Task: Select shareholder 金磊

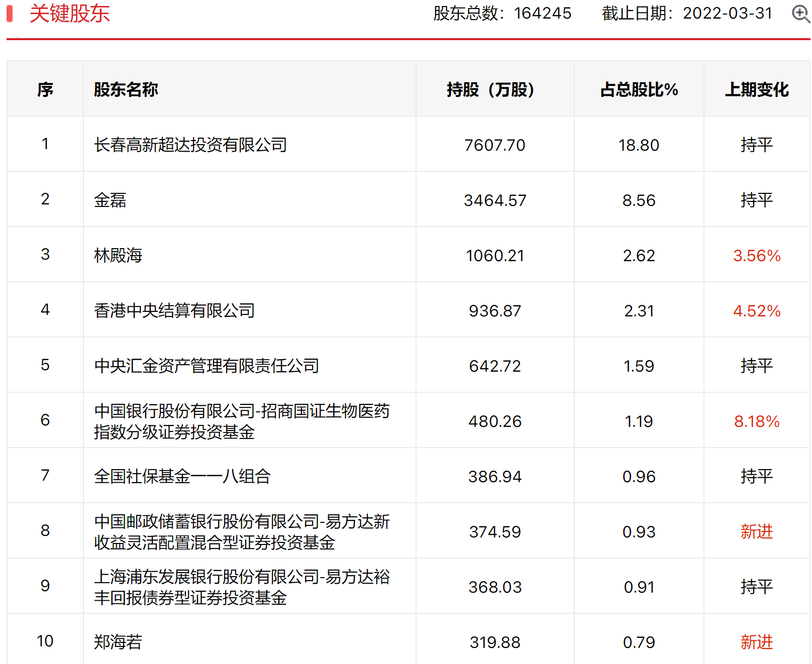Action: click(x=110, y=200)
